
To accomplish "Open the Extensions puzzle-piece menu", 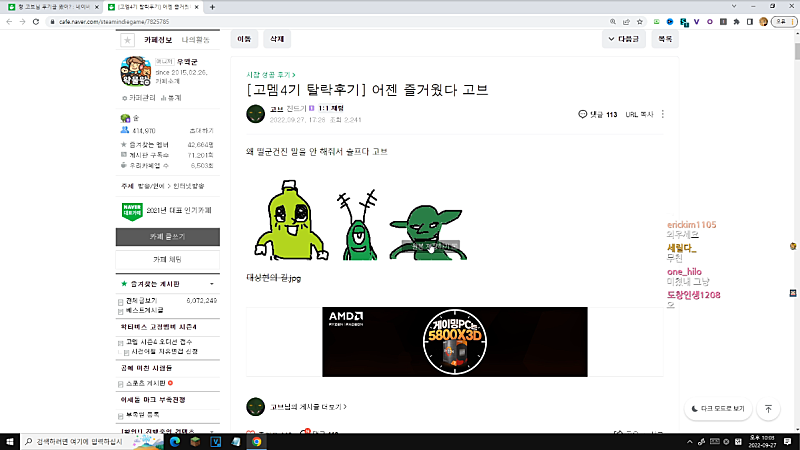I will click(736, 22).
